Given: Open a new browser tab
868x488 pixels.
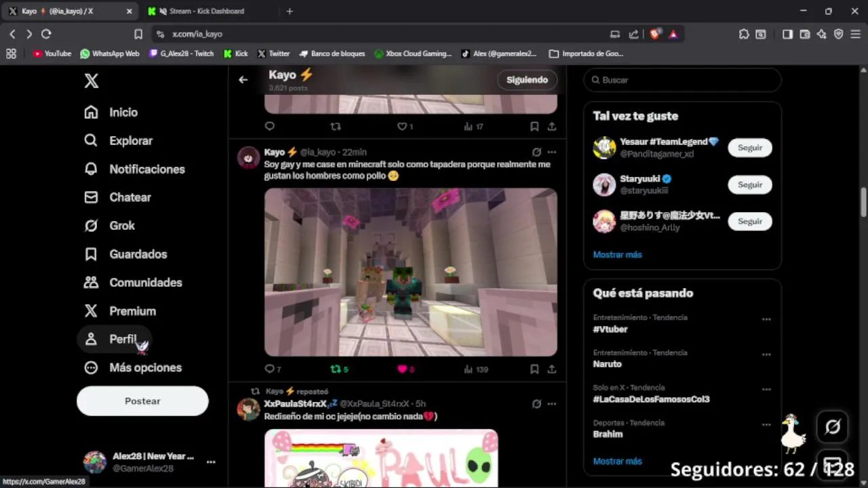Looking at the screenshot, I should (290, 12).
